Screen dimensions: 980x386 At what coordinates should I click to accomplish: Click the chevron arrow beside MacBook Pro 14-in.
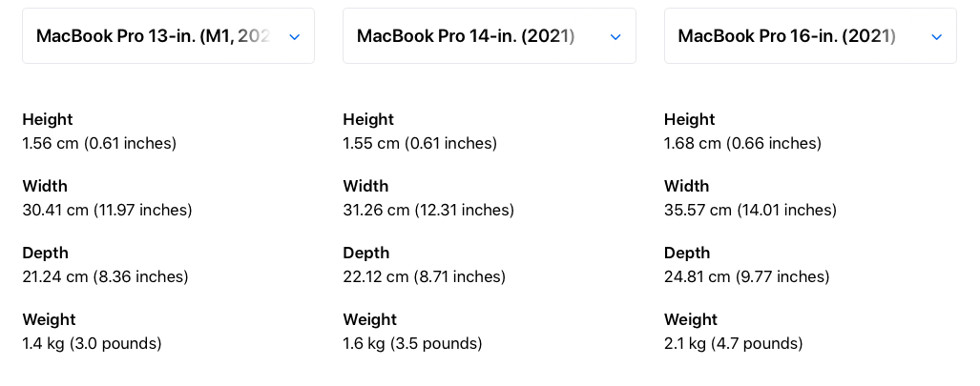pyautogui.click(x=615, y=37)
